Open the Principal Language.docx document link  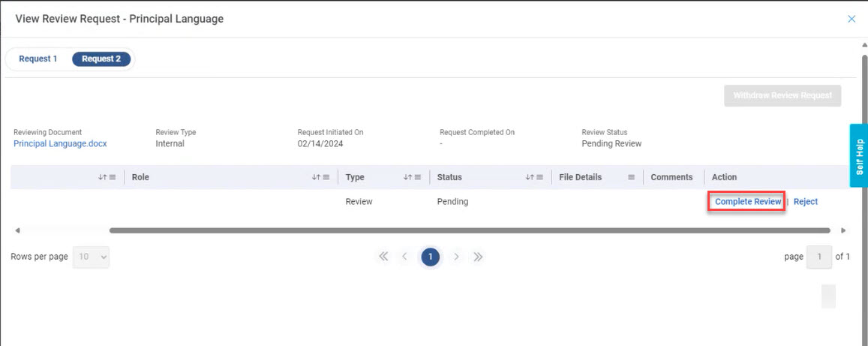60,143
